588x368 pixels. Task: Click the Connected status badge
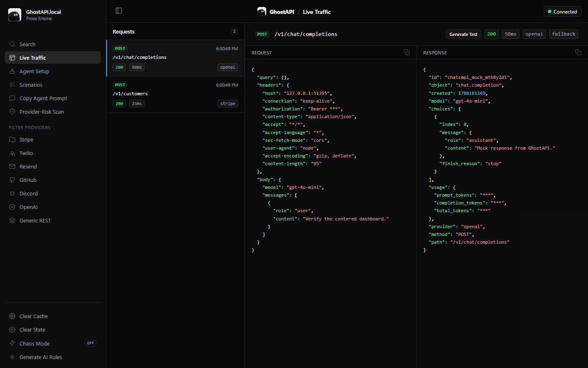pos(562,11)
